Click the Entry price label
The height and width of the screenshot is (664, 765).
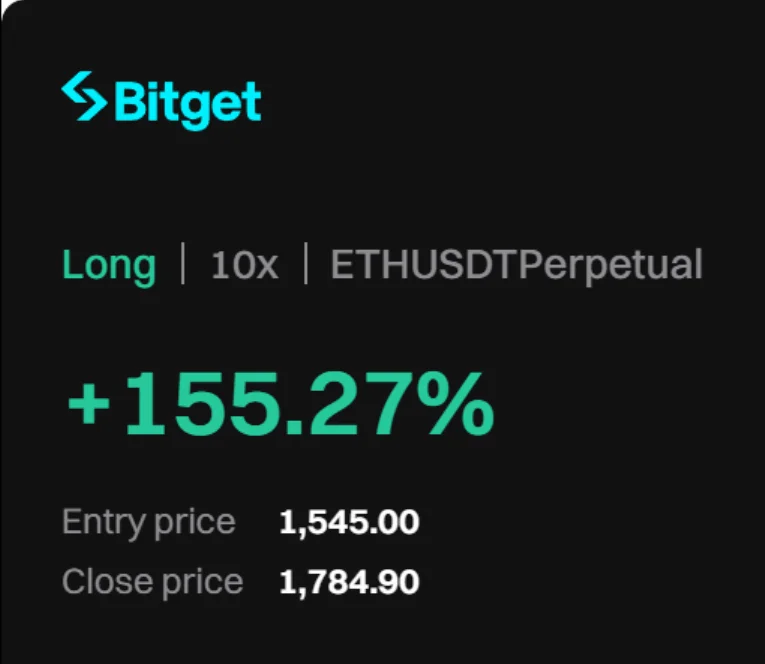pos(148,522)
